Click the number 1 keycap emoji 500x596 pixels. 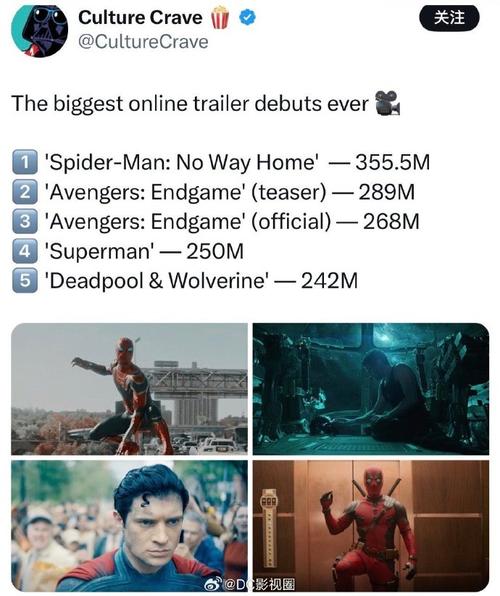click(25, 162)
